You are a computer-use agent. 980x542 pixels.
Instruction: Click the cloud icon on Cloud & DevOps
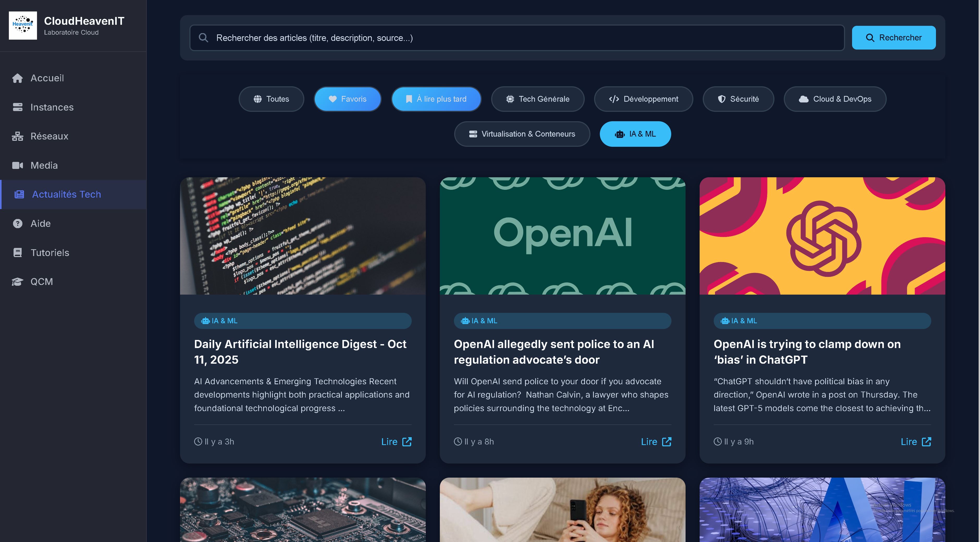[804, 99]
